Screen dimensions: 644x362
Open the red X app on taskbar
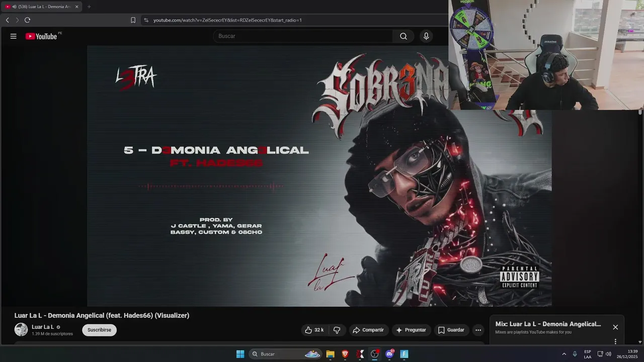pos(360,354)
